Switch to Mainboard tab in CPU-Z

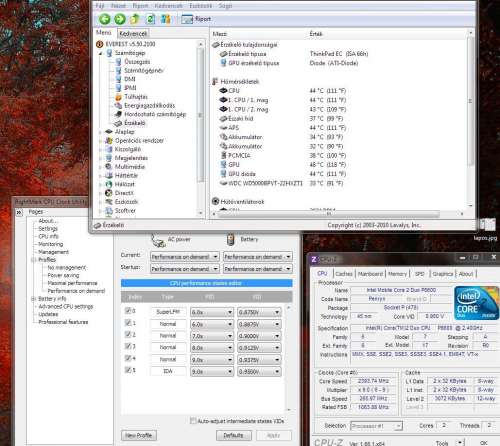pyautogui.click(x=370, y=274)
